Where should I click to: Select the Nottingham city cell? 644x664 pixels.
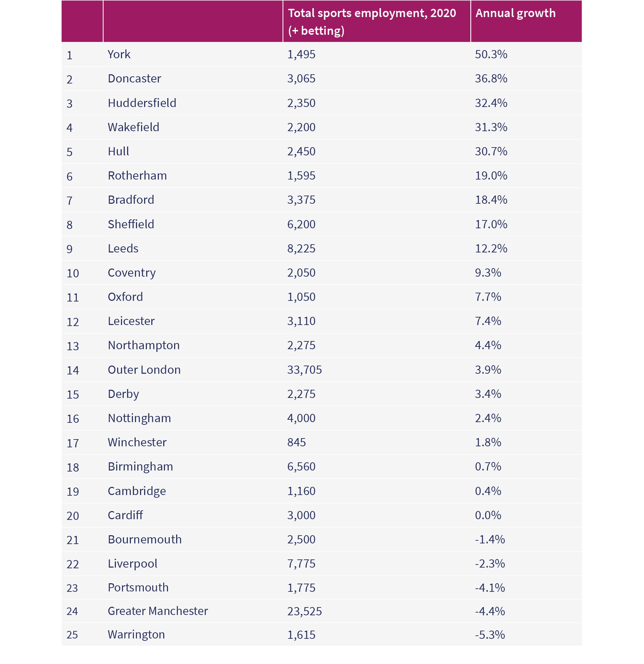(x=139, y=418)
